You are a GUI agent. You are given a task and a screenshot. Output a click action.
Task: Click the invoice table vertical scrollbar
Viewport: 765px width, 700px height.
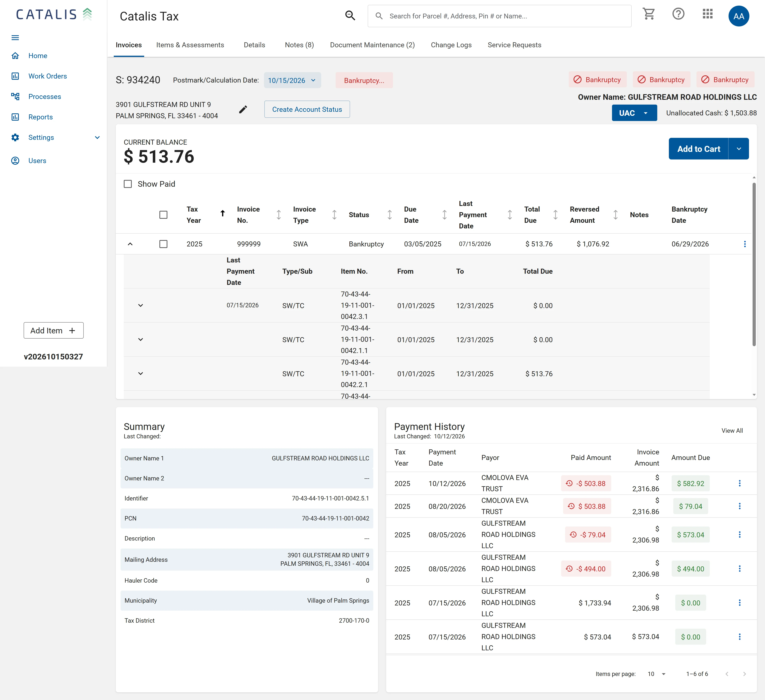(x=754, y=264)
